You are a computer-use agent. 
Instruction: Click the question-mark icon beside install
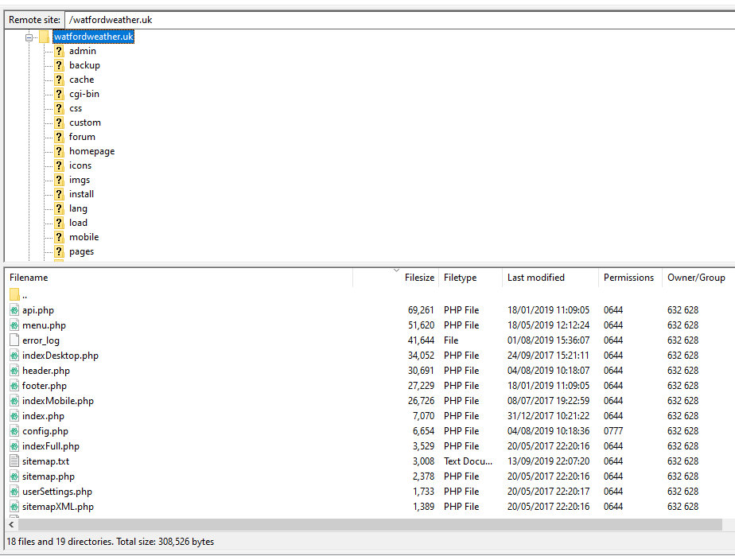tap(59, 194)
